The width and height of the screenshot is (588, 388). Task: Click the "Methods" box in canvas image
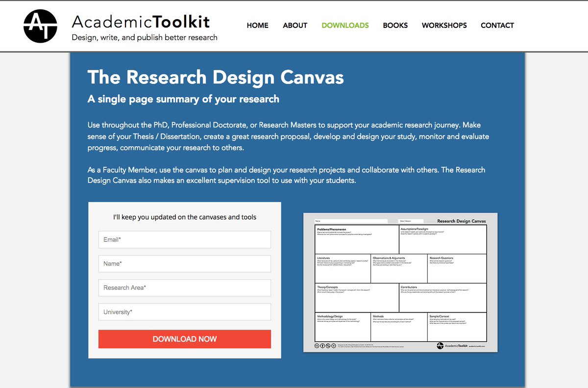click(399, 327)
